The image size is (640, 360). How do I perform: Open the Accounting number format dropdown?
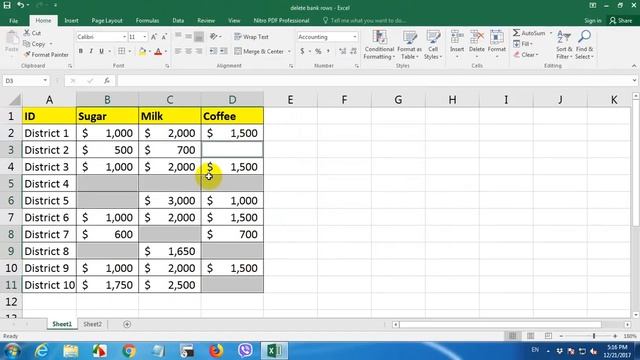[x=354, y=37]
